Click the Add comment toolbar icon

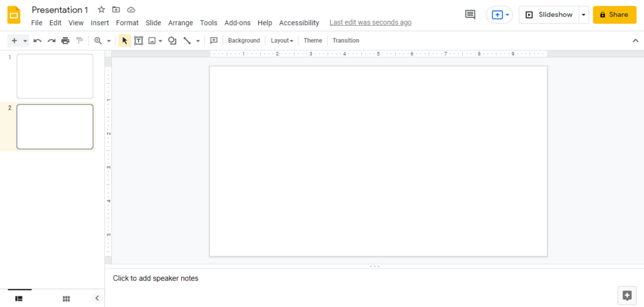coord(214,40)
